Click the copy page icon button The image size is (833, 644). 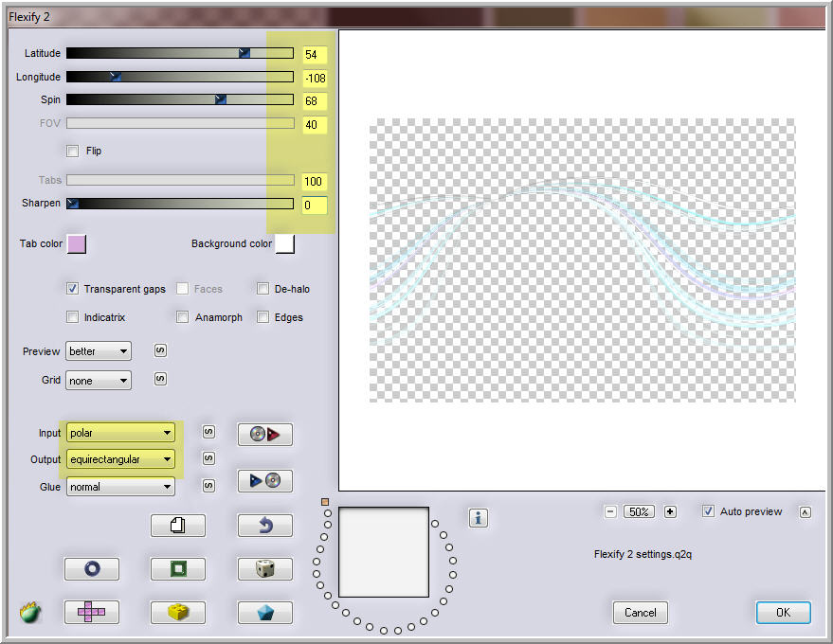pos(178,526)
